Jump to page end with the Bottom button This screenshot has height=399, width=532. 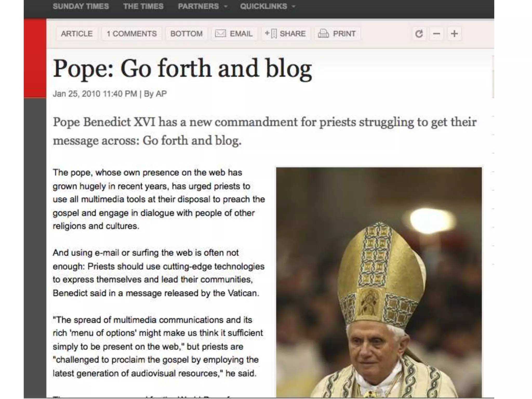(186, 34)
